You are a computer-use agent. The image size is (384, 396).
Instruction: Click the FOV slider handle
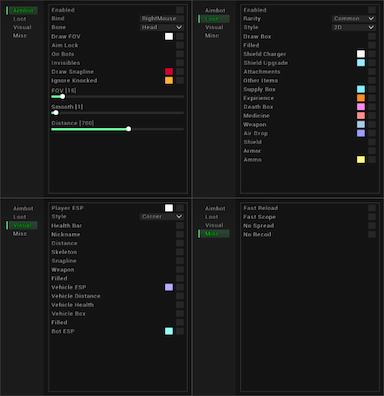63,96
